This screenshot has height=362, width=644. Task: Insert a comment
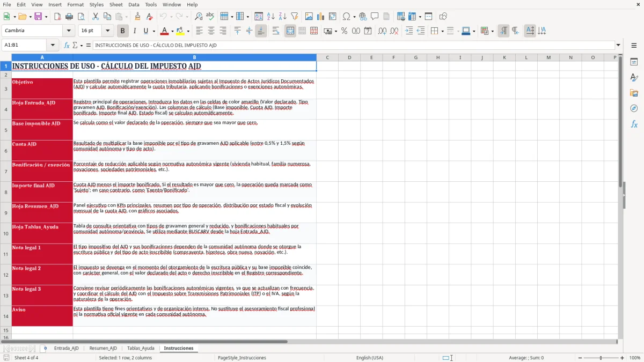(375, 17)
